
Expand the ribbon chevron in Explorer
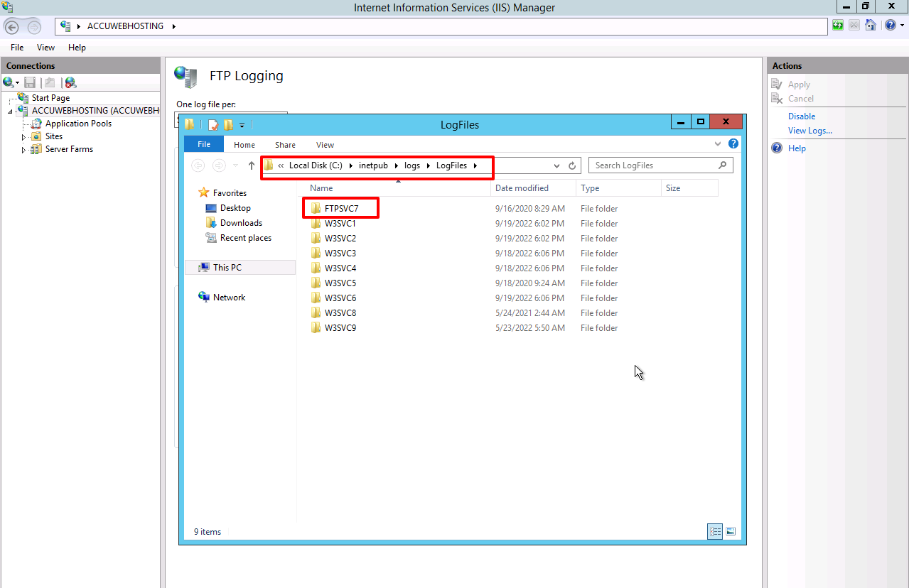tap(718, 143)
